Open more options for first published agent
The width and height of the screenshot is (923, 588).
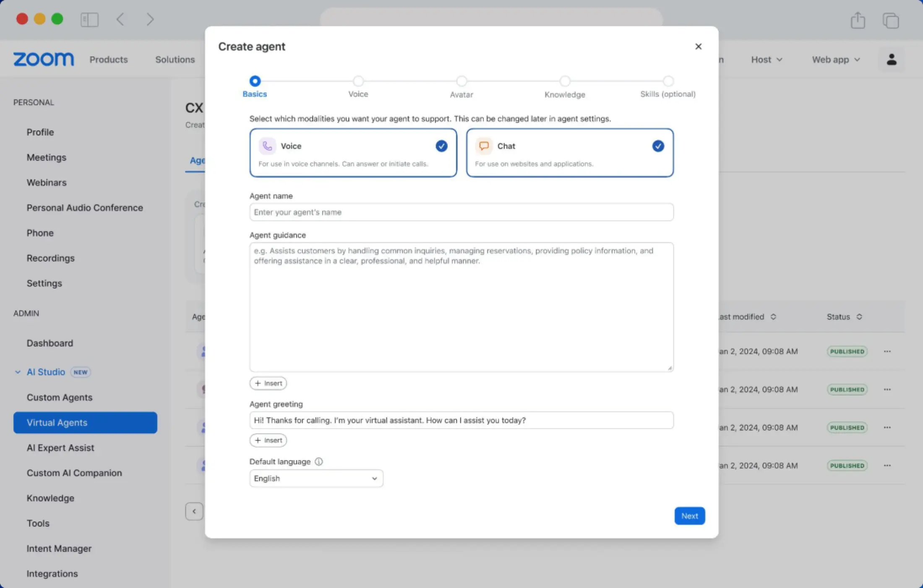click(887, 351)
